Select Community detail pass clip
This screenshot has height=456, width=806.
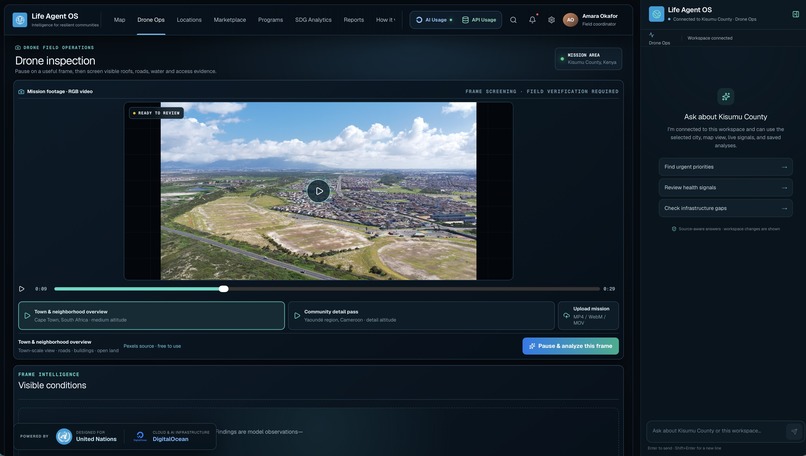(421, 315)
